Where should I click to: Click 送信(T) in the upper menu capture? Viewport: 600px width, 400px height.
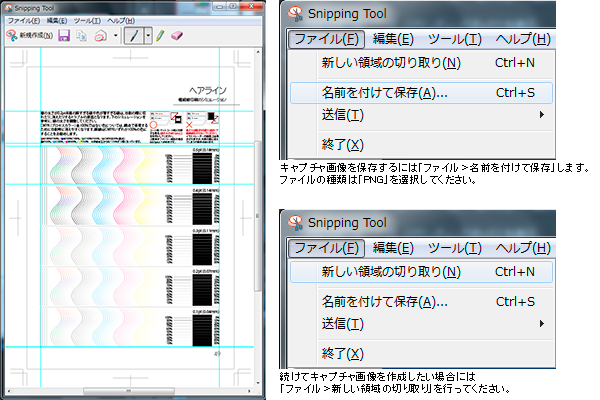click(343, 115)
